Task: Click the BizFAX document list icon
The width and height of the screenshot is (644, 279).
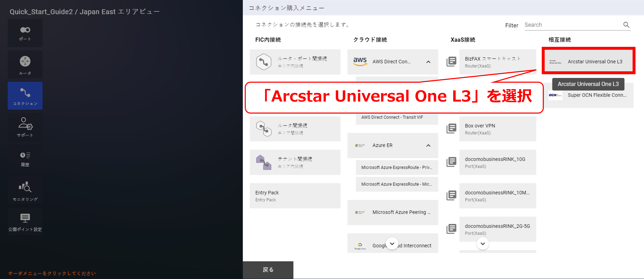Action: click(451, 62)
